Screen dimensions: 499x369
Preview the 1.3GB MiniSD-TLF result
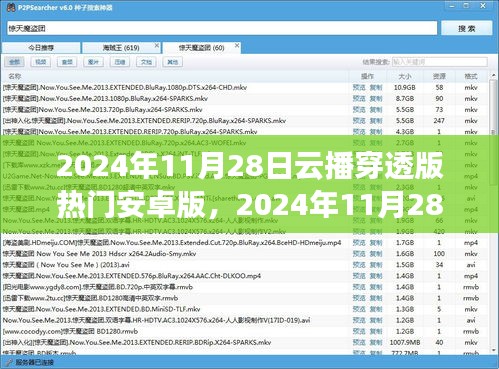click(359, 309)
